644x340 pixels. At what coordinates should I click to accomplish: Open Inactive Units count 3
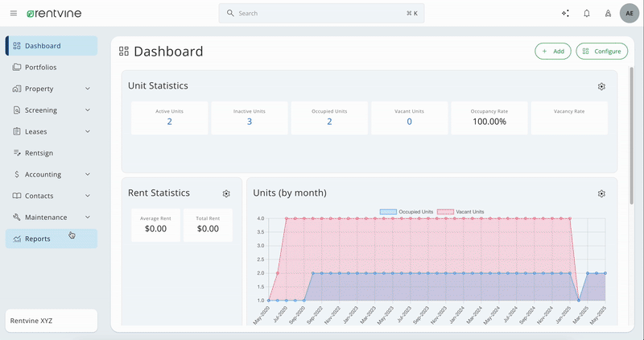tap(250, 122)
